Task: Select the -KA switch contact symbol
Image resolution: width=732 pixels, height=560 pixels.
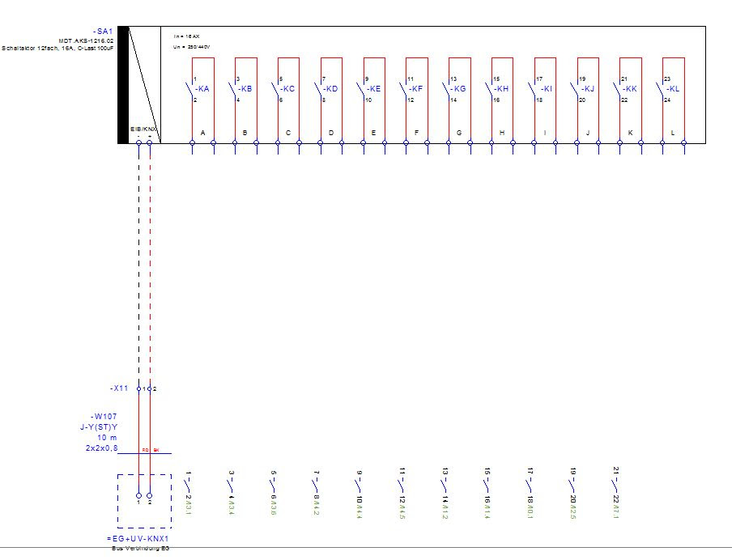Action: [x=189, y=89]
